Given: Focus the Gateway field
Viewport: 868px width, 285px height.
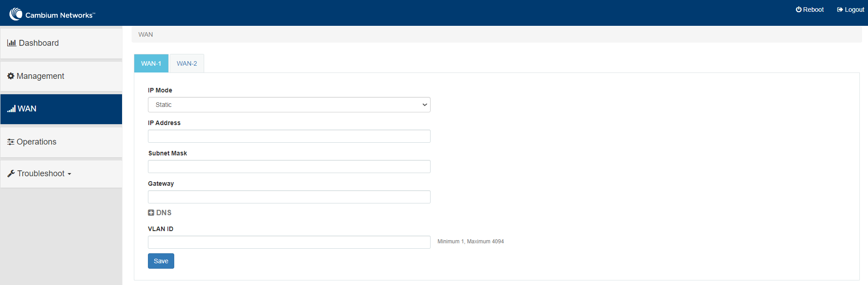Looking at the screenshot, I should click(289, 197).
